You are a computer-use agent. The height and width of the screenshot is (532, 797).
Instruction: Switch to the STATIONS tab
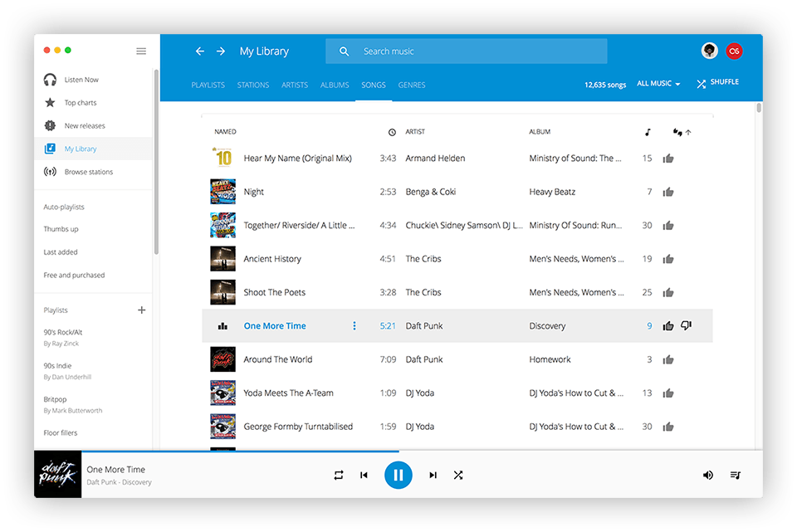point(253,85)
